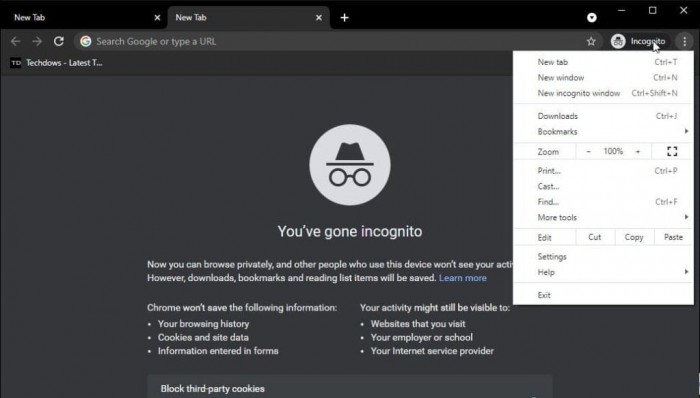Enter fullscreen mode via the zoom row icon

point(672,151)
